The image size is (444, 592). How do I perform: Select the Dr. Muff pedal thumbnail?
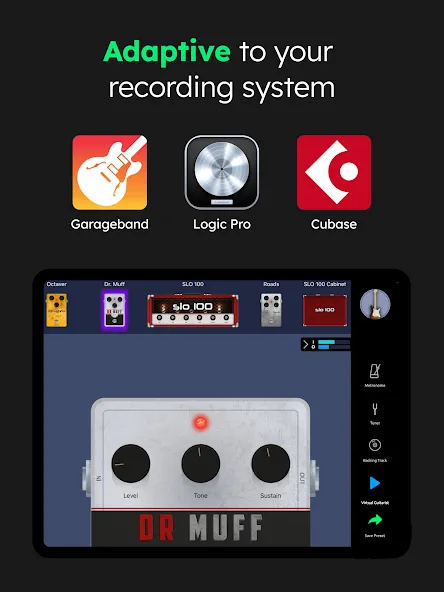click(x=114, y=310)
